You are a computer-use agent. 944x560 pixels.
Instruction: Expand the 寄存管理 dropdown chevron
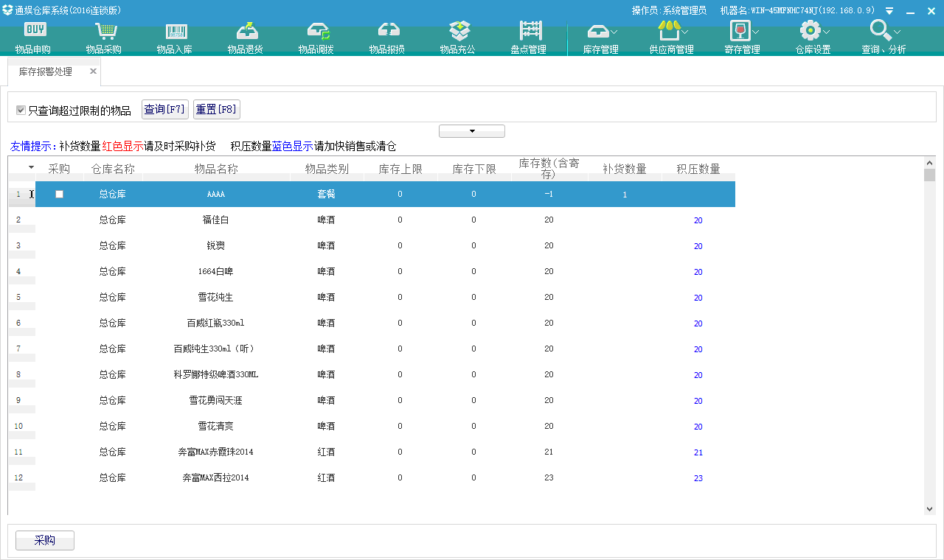tap(755, 32)
